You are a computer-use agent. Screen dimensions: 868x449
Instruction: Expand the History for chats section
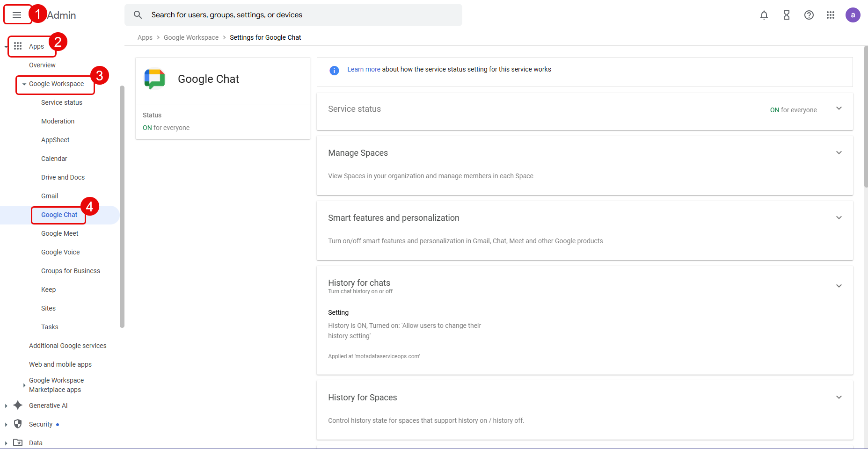click(839, 286)
